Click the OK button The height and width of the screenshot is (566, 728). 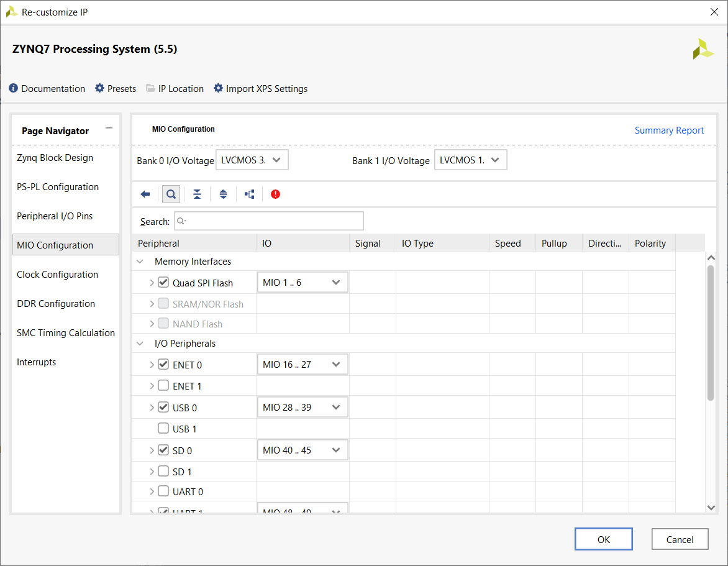tap(604, 539)
